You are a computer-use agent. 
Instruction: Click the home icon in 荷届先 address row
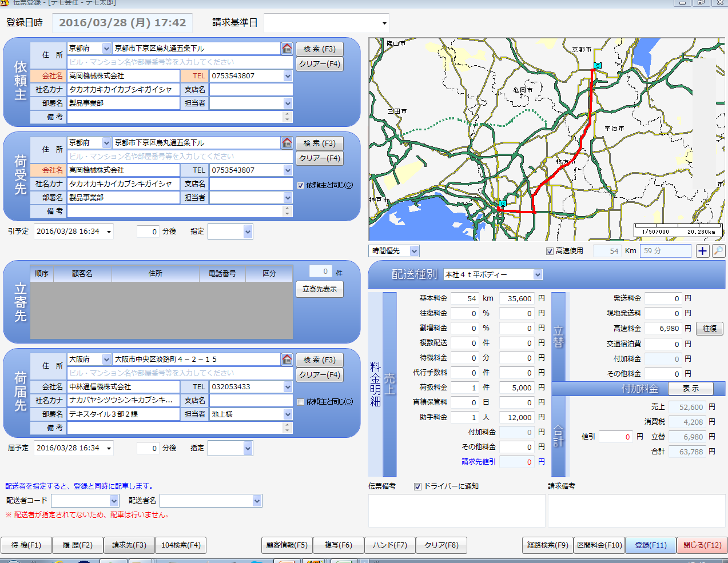[287, 360]
